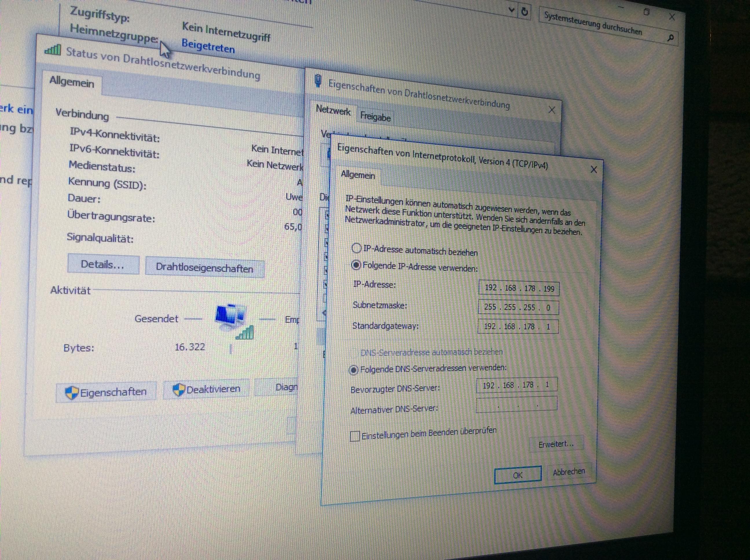Click the refresh icon beside address bar
The height and width of the screenshot is (560, 750).
coord(525,12)
